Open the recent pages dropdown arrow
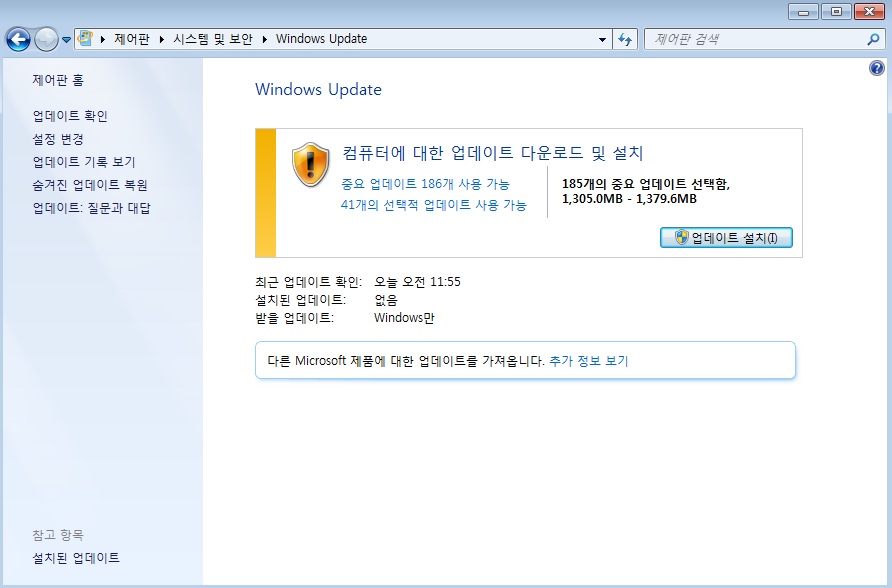Image resolution: width=892 pixels, height=588 pixels. click(x=66, y=40)
